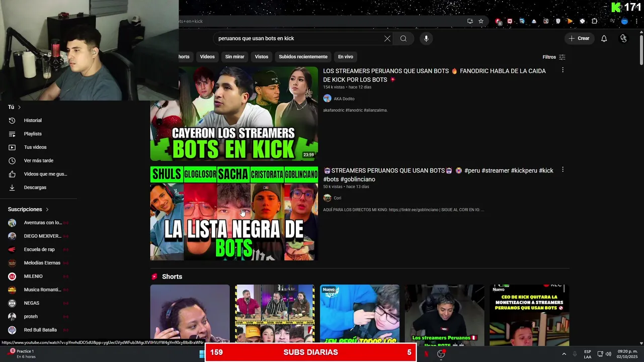
Task: Click the install app icon in address bar
Action: point(470,21)
